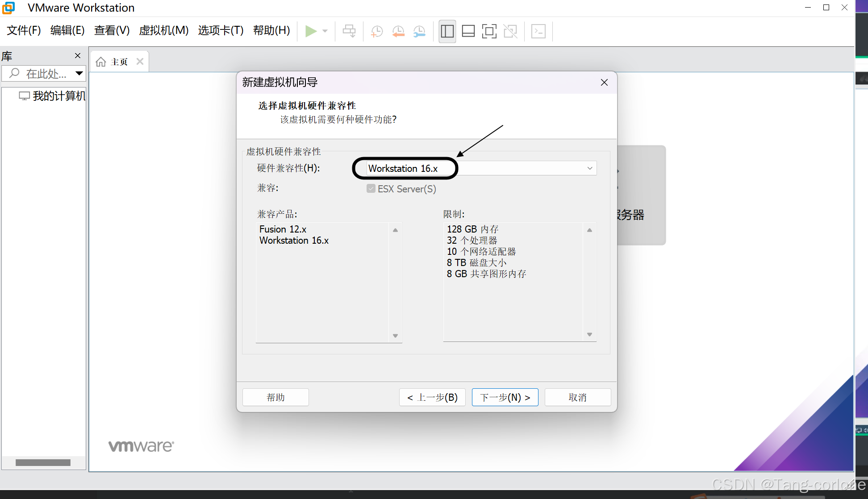Toggle the ESX Server(S) checkbox

(371, 188)
